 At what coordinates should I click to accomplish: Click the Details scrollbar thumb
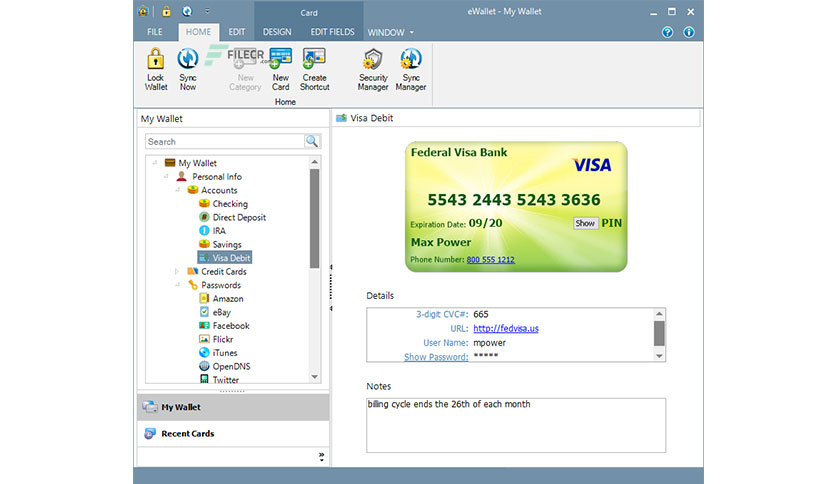660,333
